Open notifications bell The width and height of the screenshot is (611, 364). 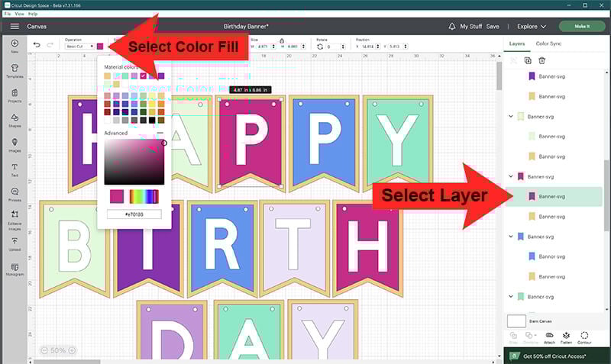(451, 27)
